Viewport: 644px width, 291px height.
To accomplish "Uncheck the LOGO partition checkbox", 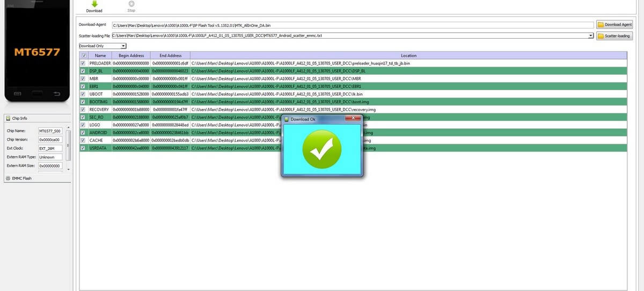I will click(x=83, y=125).
